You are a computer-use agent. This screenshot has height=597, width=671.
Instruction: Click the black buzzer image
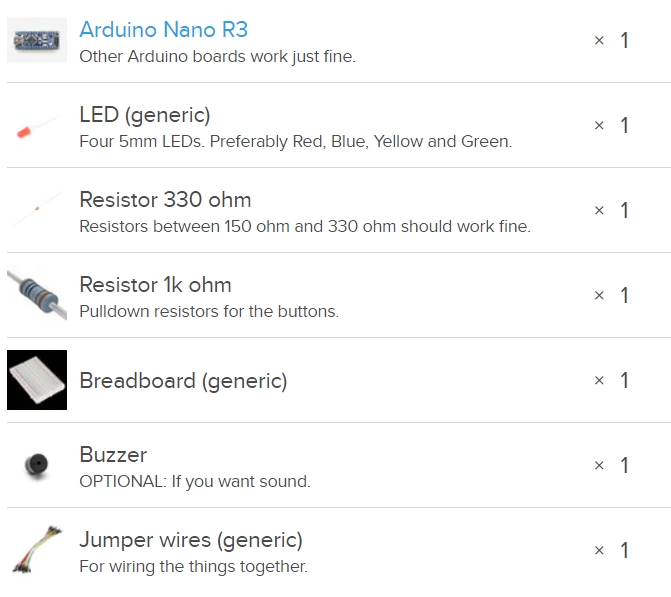click(x=37, y=465)
